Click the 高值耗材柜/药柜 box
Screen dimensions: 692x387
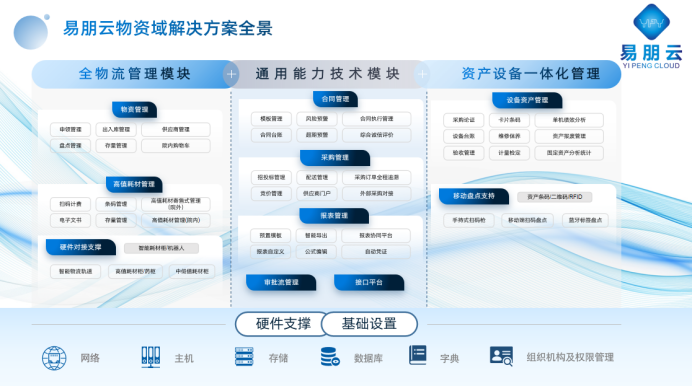tap(135, 271)
